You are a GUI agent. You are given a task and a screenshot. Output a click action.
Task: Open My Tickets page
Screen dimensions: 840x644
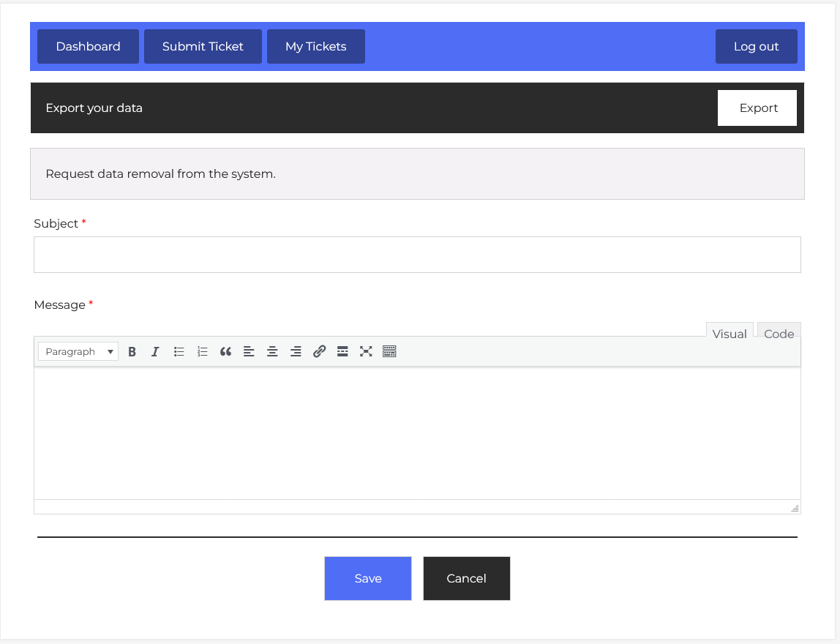click(315, 47)
